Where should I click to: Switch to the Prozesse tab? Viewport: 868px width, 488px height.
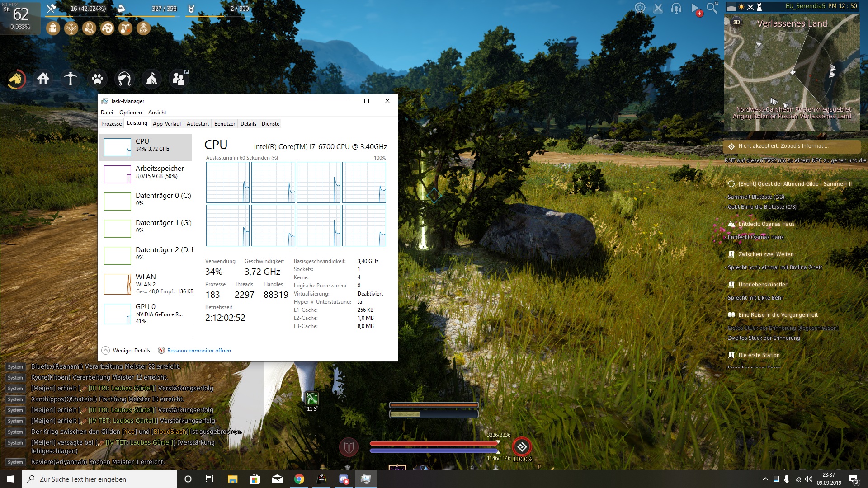[111, 124]
